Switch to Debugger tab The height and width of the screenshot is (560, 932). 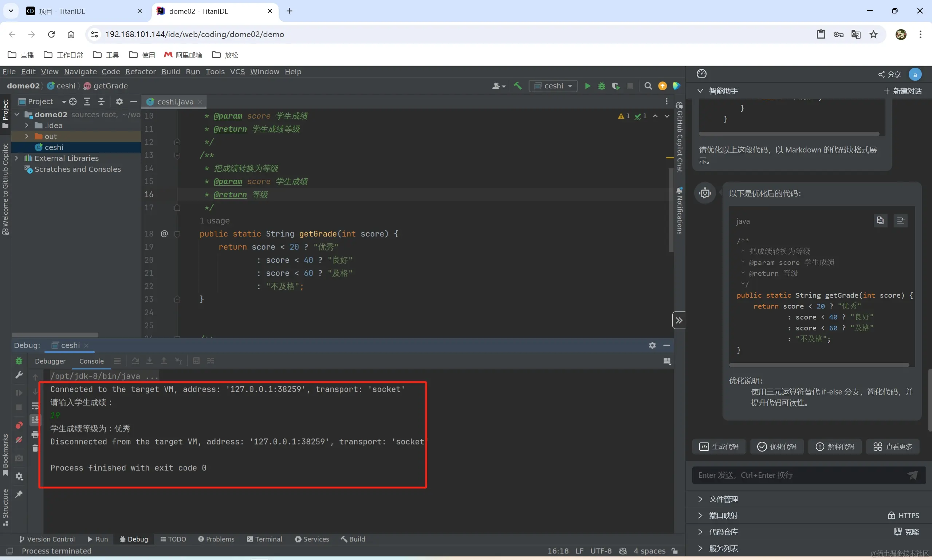pyautogui.click(x=50, y=361)
